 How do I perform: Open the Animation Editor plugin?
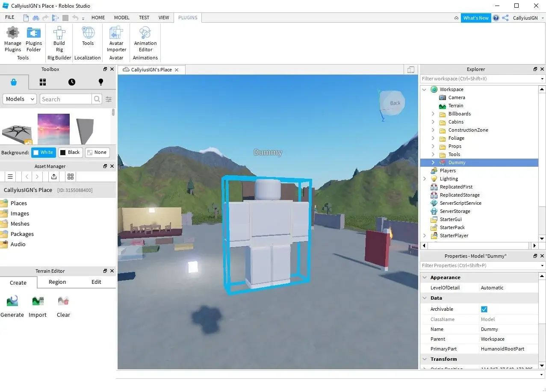click(145, 39)
